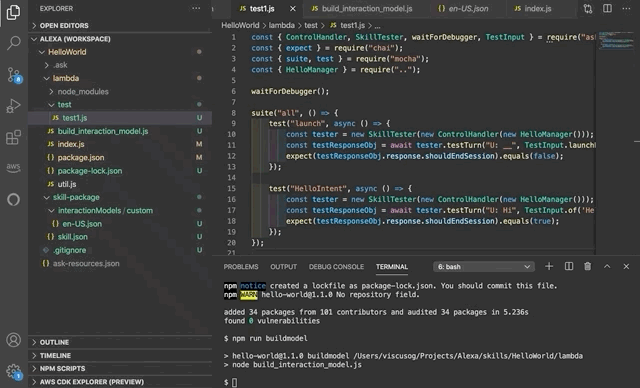The image size is (640, 388).
Task: Add a new terminal with plus icon
Action: (x=549, y=266)
